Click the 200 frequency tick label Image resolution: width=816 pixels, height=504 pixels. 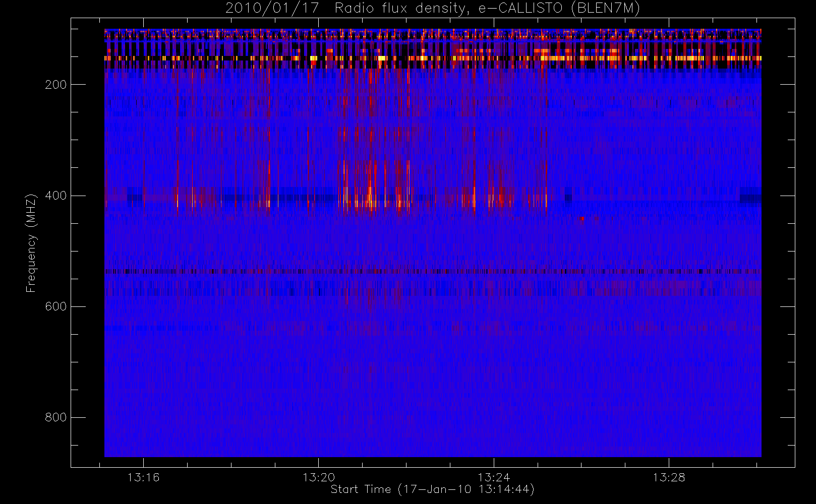56,85
